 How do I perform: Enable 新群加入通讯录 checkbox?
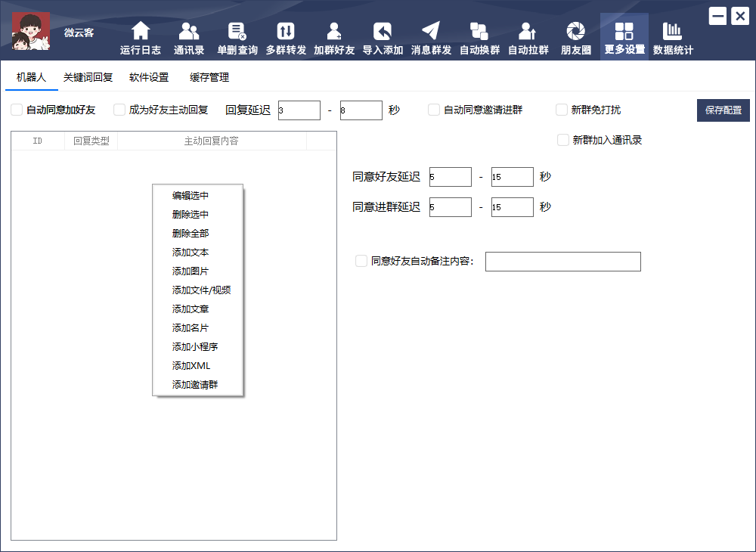click(x=563, y=140)
